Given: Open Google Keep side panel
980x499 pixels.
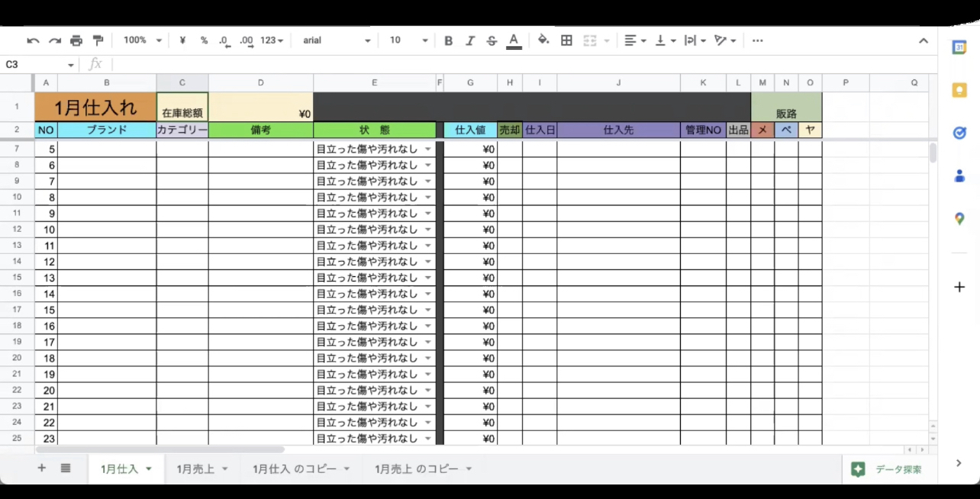Looking at the screenshot, I should click(959, 90).
